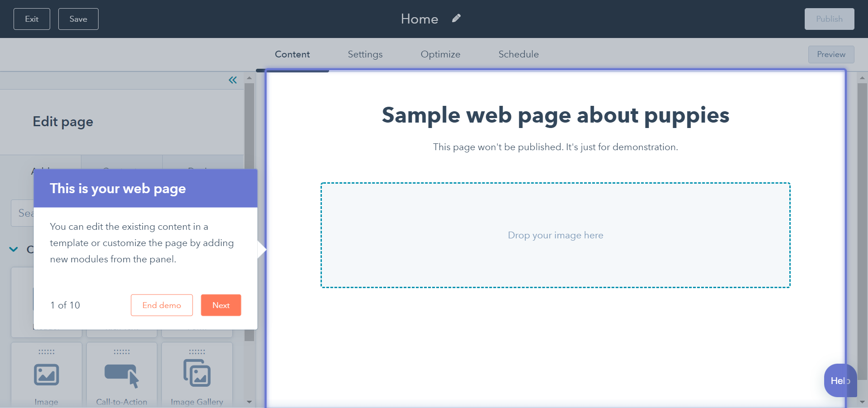Image resolution: width=868 pixels, height=408 pixels.
Task: Collapse the modules section using its chevron
Action: (x=13, y=249)
